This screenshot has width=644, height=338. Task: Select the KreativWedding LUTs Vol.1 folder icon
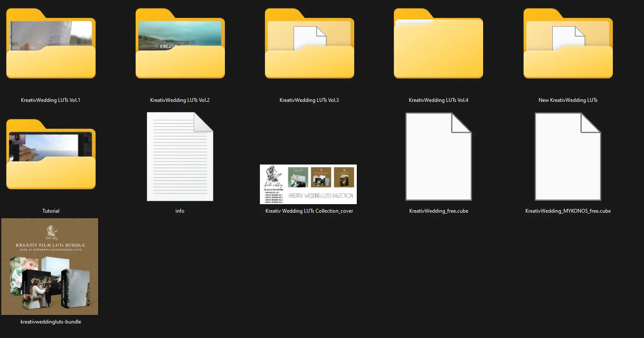[51, 45]
